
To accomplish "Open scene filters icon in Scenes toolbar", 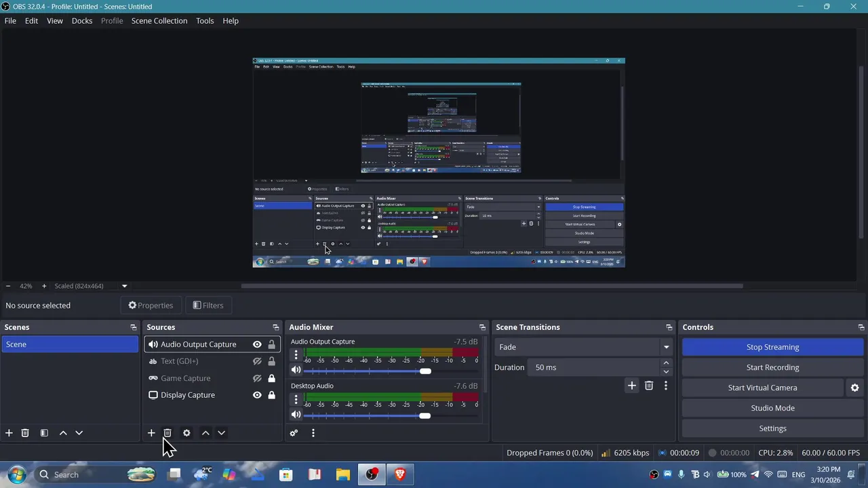I will pos(44,433).
